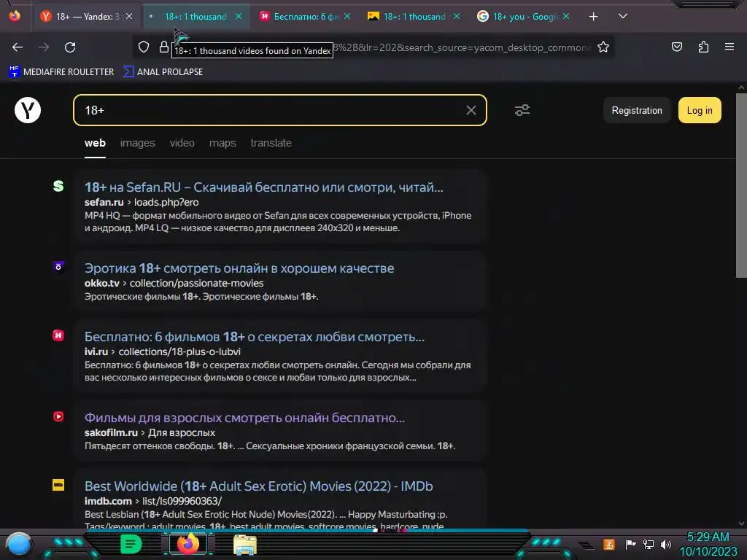The width and height of the screenshot is (747, 560).
Task: Switch to the "18+ — Yandex" tab
Action: tap(86, 16)
